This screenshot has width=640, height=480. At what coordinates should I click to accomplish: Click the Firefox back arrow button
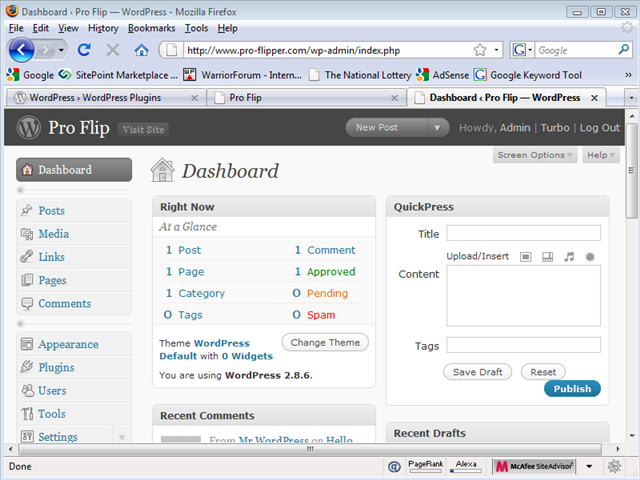[21, 50]
